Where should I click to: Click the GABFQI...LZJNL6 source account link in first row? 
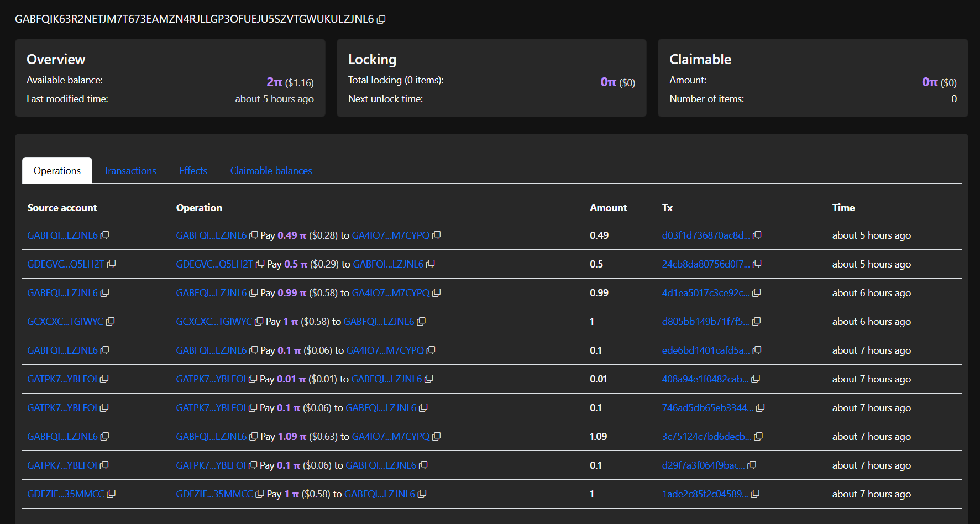pos(62,235)
